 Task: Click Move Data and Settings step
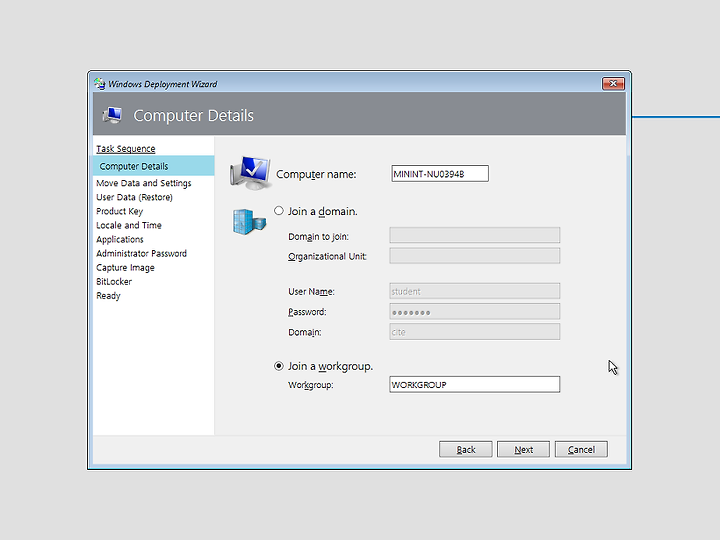tap(144, 183)
